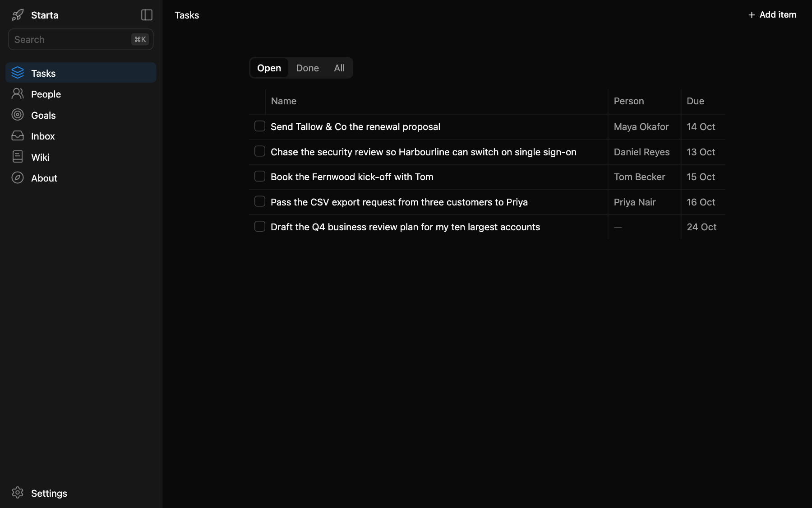
Task: Click the Name column header
Action: tap(284, 101)
